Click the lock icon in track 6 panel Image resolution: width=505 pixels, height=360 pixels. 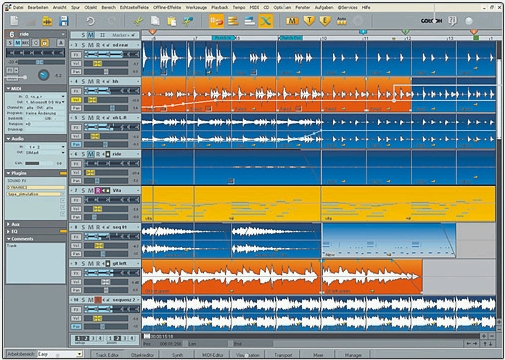tap(44, 42)
